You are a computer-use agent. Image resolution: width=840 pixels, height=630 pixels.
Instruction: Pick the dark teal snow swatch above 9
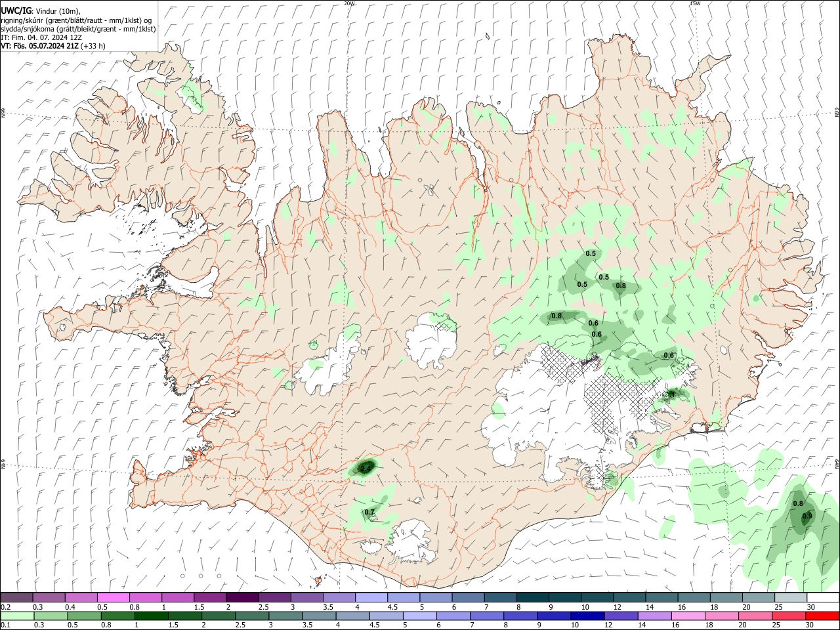[x=564, y=598]
